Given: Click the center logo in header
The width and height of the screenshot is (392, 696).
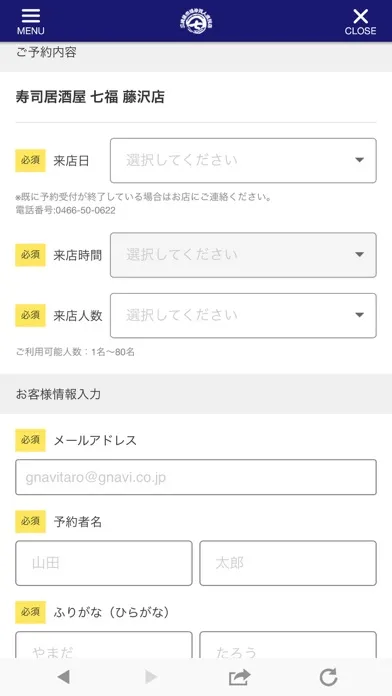Looking at the screenshot, I should [196, 21].
